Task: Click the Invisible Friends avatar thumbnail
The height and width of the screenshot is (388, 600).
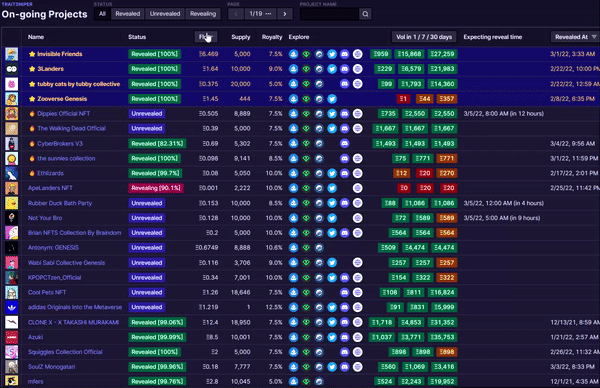Action: (x=11, y=54)
